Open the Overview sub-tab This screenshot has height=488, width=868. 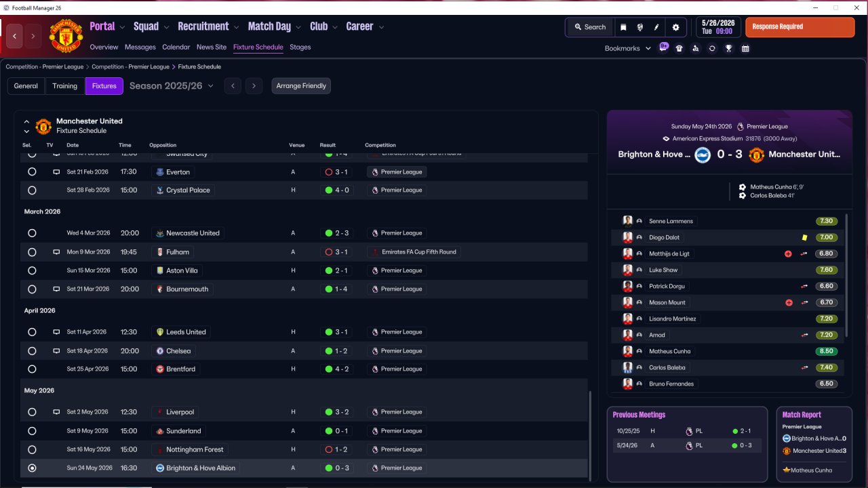(x=104, y=47)
